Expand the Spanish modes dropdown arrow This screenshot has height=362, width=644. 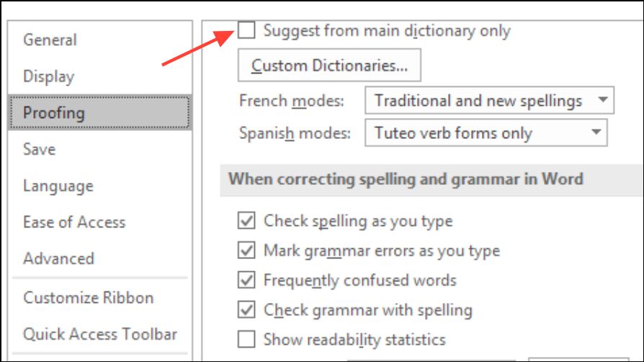click(596, 132)
